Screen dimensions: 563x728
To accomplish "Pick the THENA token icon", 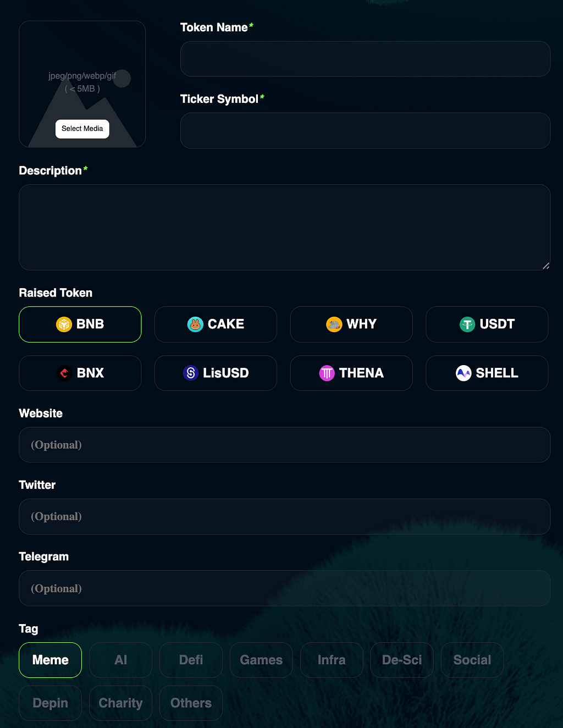I will tap(327, 373).
